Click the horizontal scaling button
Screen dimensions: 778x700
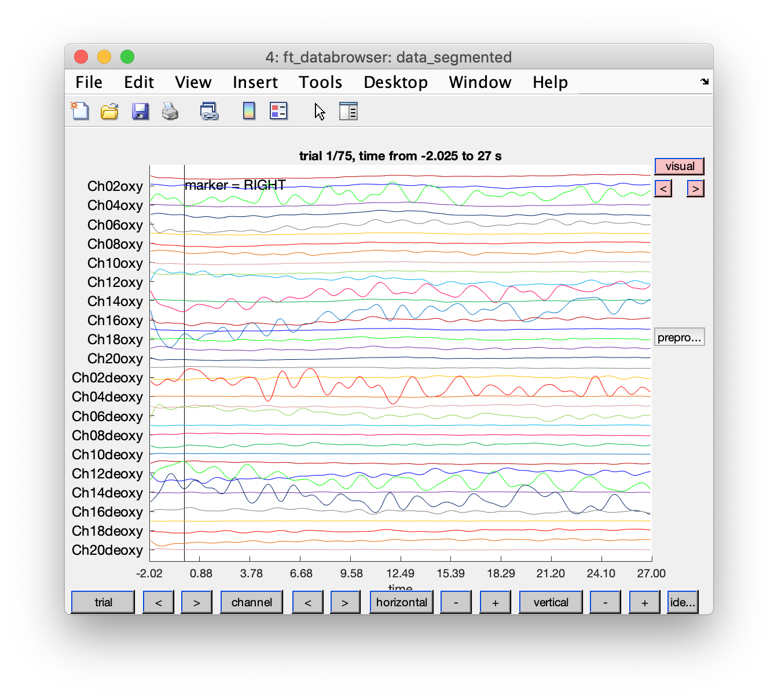[x=402, y=602]
